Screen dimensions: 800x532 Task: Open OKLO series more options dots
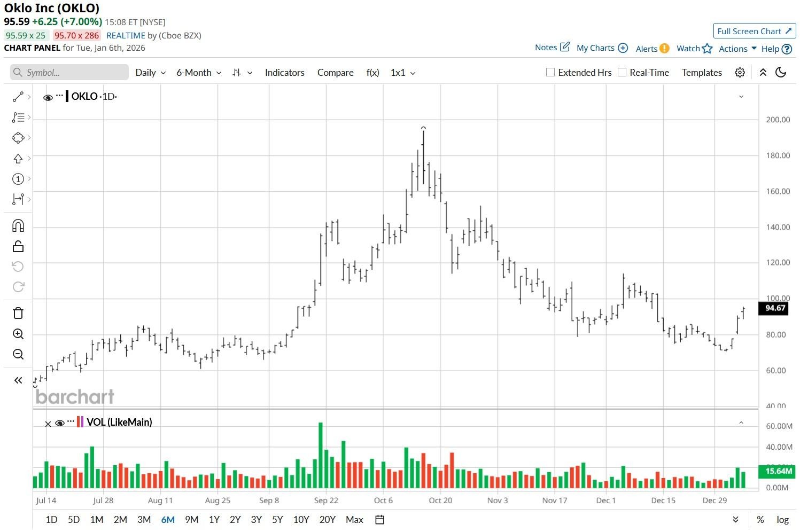(x=59, y=96)
